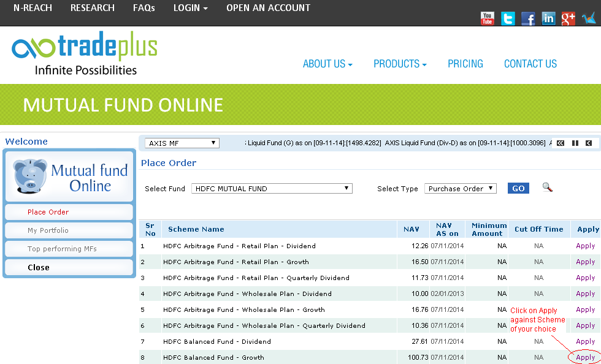Viewport: 601px width, 364px height.
Task: Click the Welcome heading
Action: [26, 142]
